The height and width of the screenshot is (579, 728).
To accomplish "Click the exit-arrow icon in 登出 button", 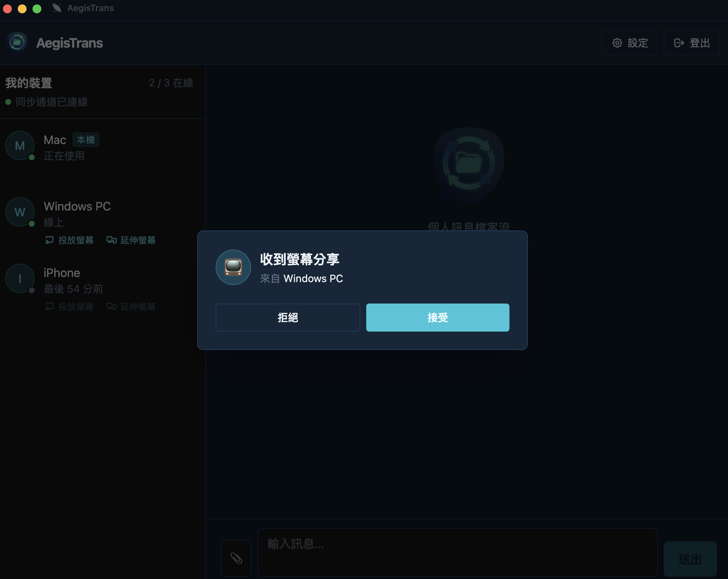I will pos(679,43).
